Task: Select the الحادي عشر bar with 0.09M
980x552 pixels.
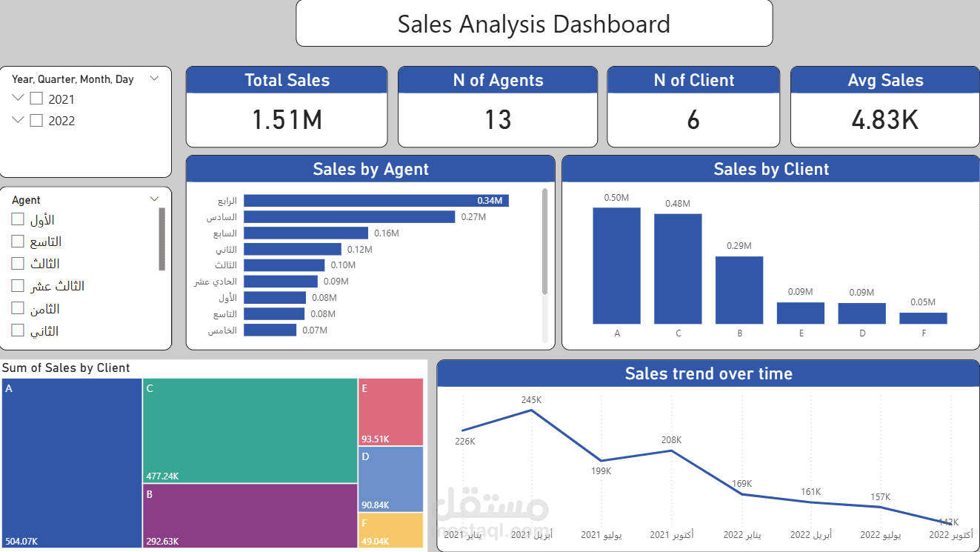Action: tap(281, 282)
